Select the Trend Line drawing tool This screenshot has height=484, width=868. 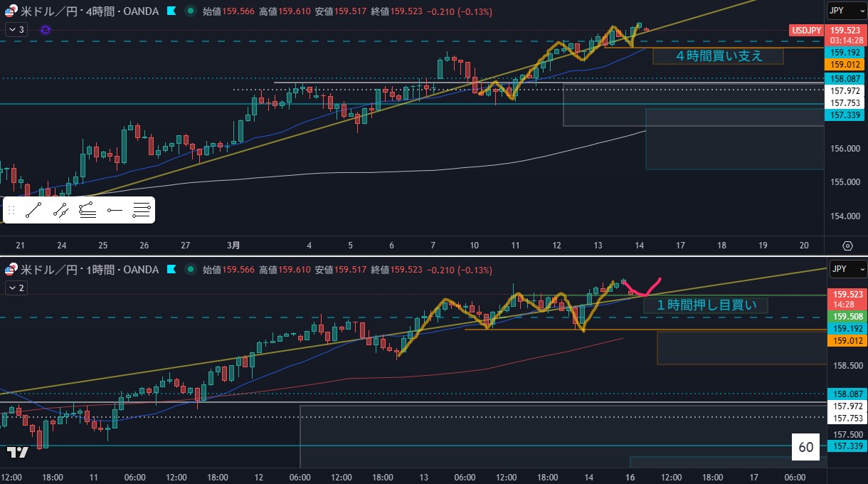pos(33,210)
